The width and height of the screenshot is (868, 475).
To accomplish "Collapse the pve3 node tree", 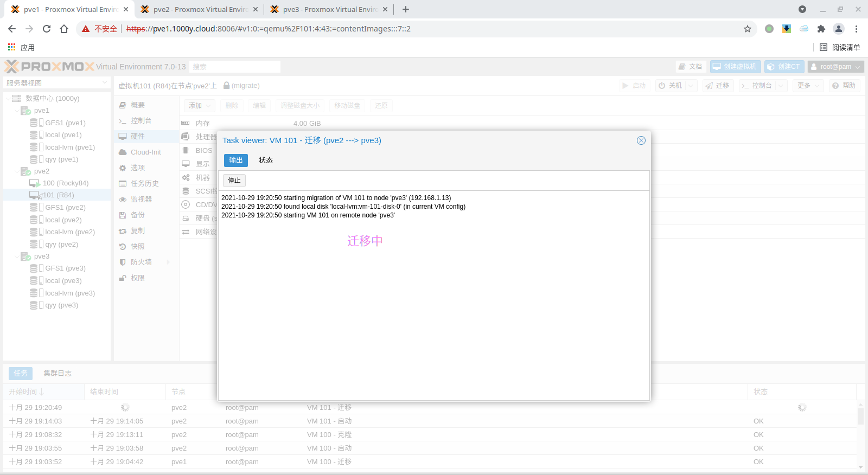I will (x=17, y=256).
